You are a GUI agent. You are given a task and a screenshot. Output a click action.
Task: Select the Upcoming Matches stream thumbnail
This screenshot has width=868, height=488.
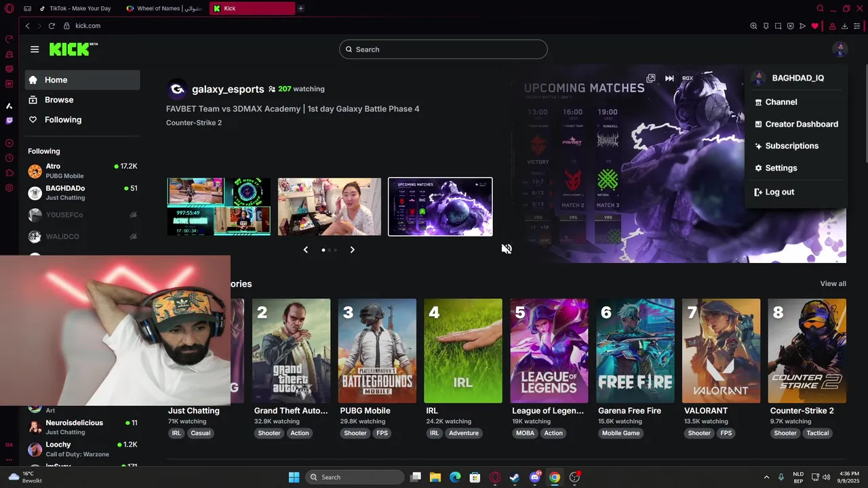(x=441, y=207)
